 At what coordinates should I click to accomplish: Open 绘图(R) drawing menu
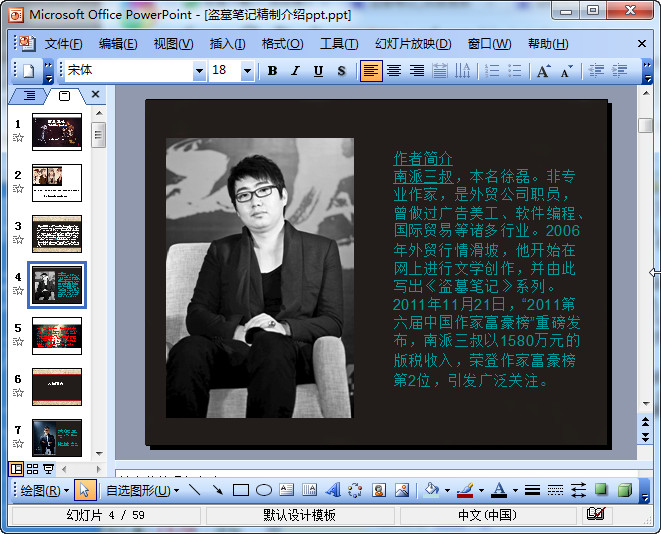coord(45,490)
